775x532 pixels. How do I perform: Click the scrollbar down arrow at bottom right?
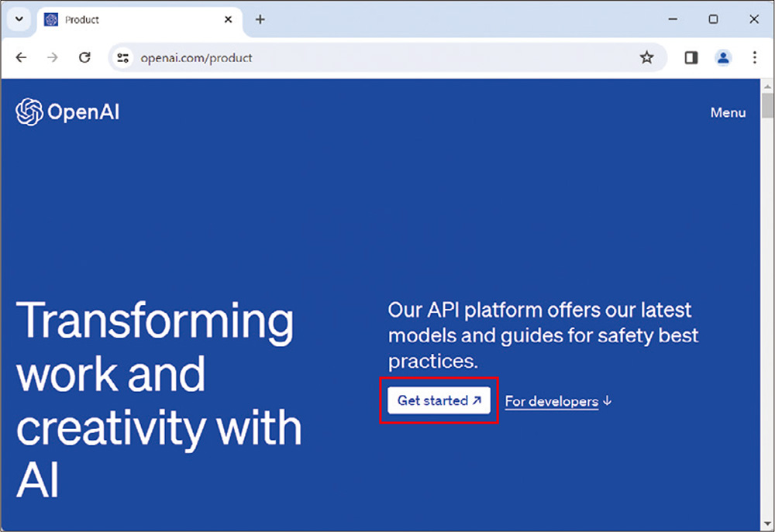pyautogui.click(x=766, y=523)
